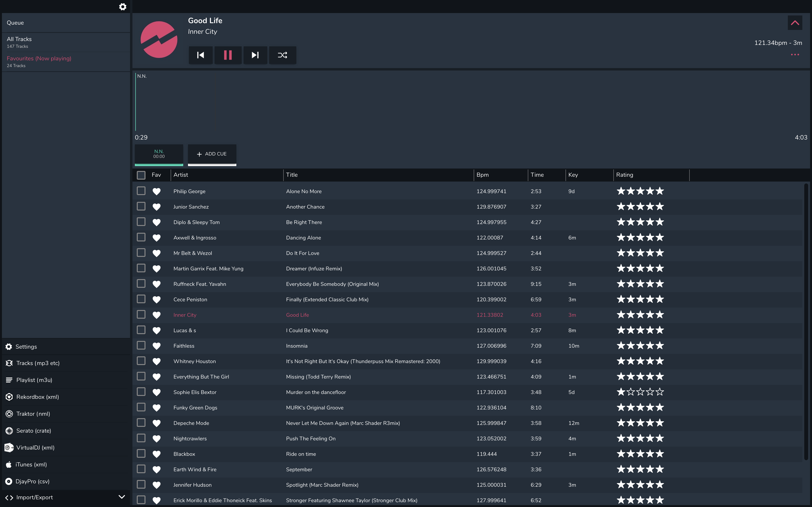Toggle shuffle playback
Image resolution: width=812 pixels, height=507 pixels.
(x=282, y=55)
